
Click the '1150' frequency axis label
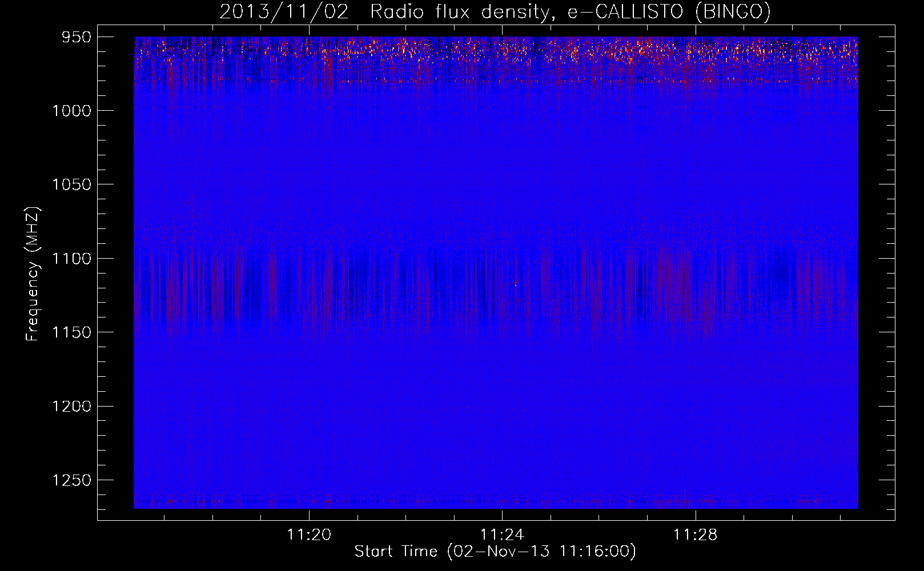[x=72, y=332]
